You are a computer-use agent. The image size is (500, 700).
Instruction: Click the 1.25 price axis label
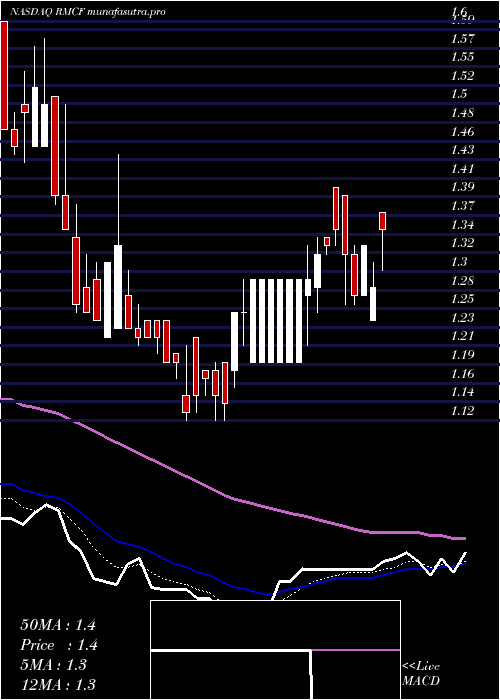pyautogui.click(x=462, y=299)
